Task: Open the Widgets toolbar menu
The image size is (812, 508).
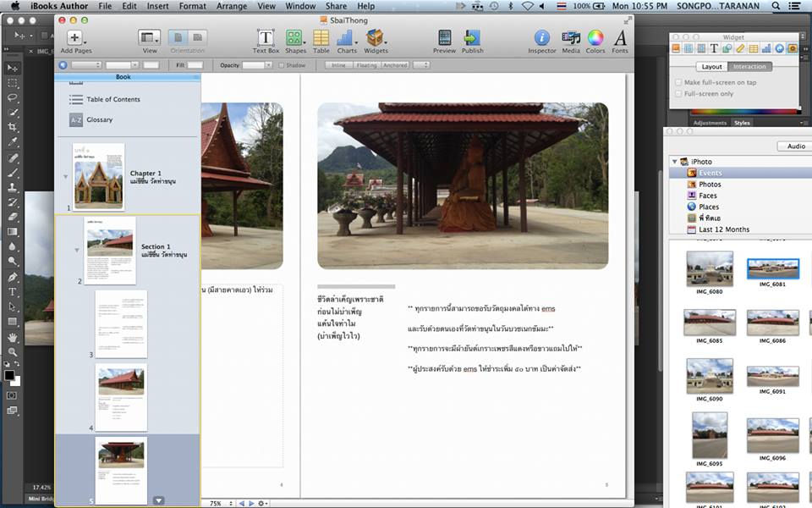Action: [375, 37]
